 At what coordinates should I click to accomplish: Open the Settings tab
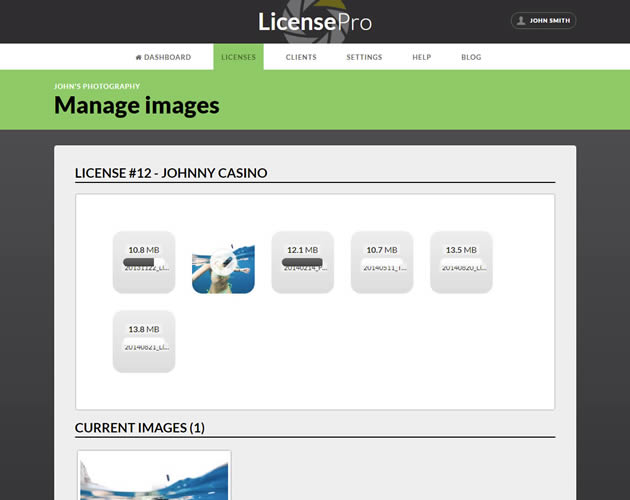pos(364,57)
